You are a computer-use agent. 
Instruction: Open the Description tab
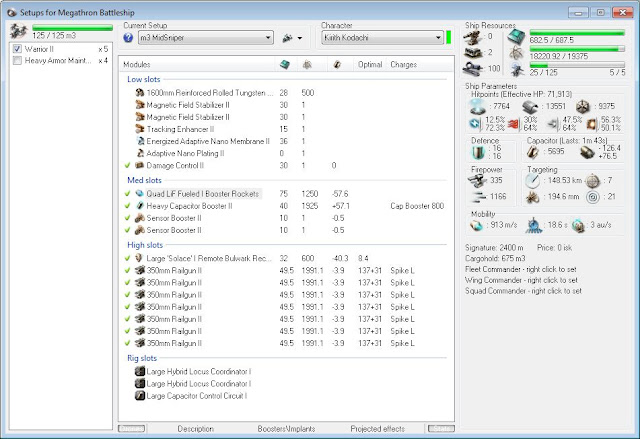196,429
